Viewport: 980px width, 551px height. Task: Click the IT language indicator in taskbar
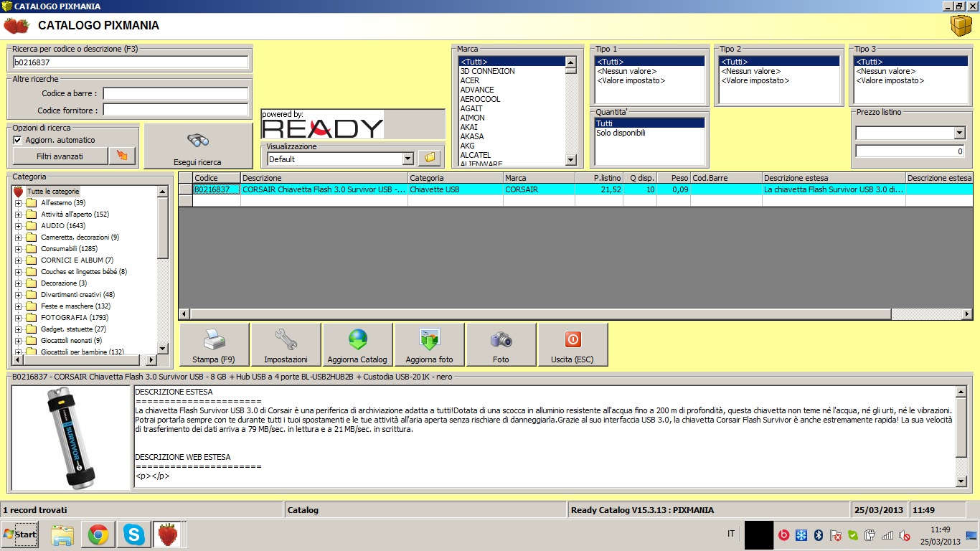pyautogui.click(x=731, y=534)
